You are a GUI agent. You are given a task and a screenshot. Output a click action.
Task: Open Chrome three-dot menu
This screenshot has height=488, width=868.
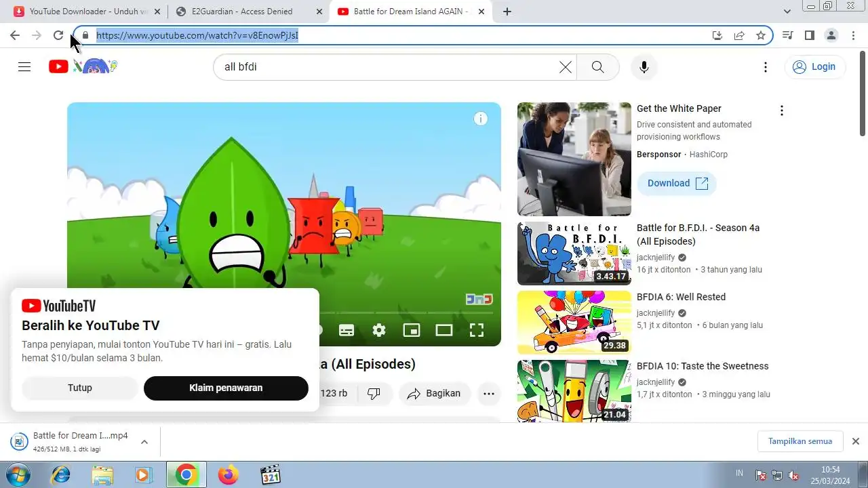tap(853, 35)
